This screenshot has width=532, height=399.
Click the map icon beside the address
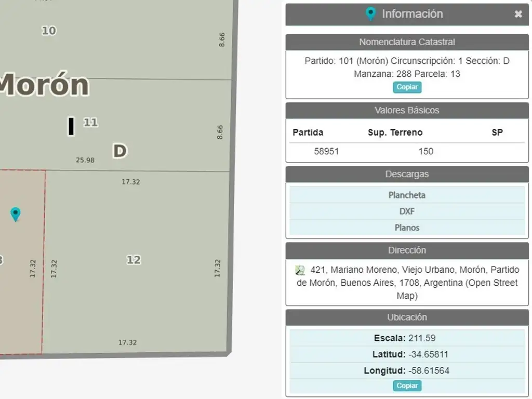[300, 270]
